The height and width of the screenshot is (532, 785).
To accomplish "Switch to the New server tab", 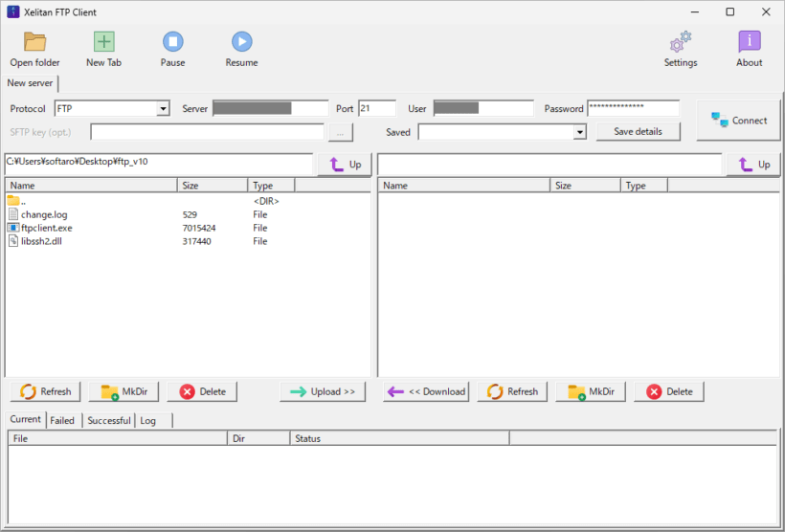I will coord(30,83).
